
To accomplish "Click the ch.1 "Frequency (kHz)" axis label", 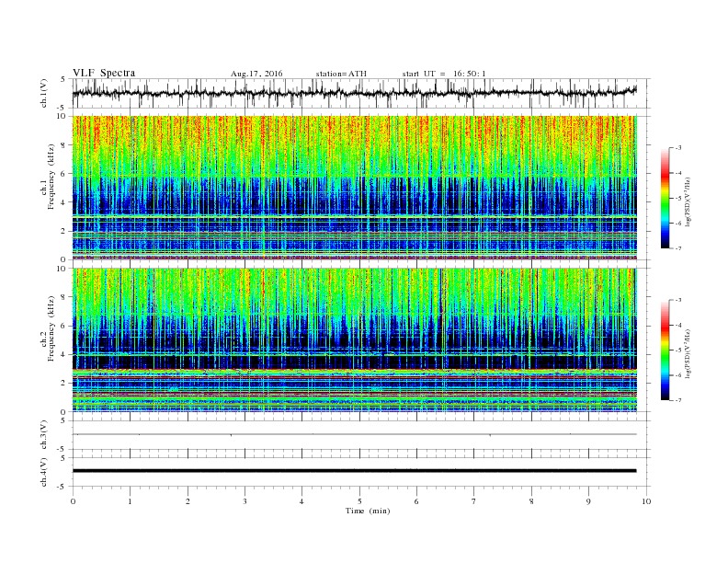I will (51, 177).
